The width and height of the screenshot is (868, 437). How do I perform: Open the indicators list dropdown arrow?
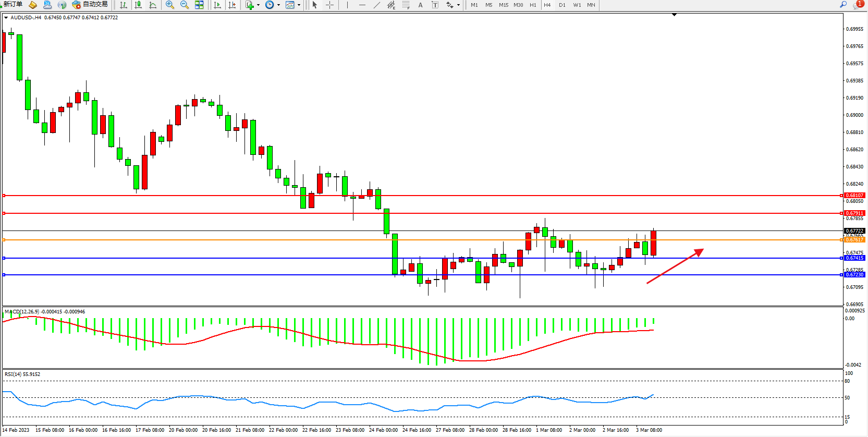tap(258, 5)
